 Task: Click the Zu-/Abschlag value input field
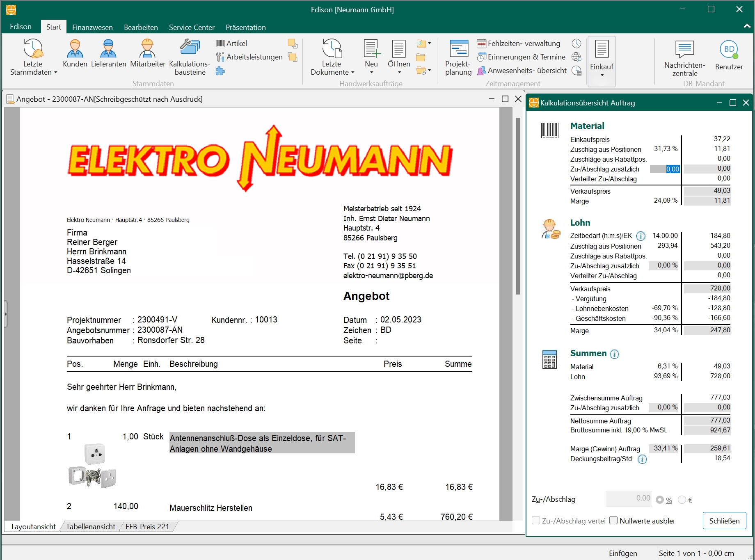629,499
